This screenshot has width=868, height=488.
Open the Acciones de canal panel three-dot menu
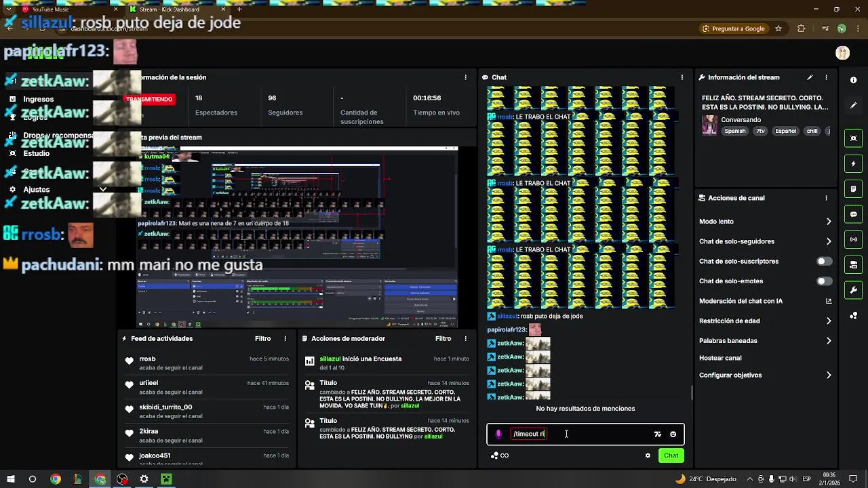[826, 198]
